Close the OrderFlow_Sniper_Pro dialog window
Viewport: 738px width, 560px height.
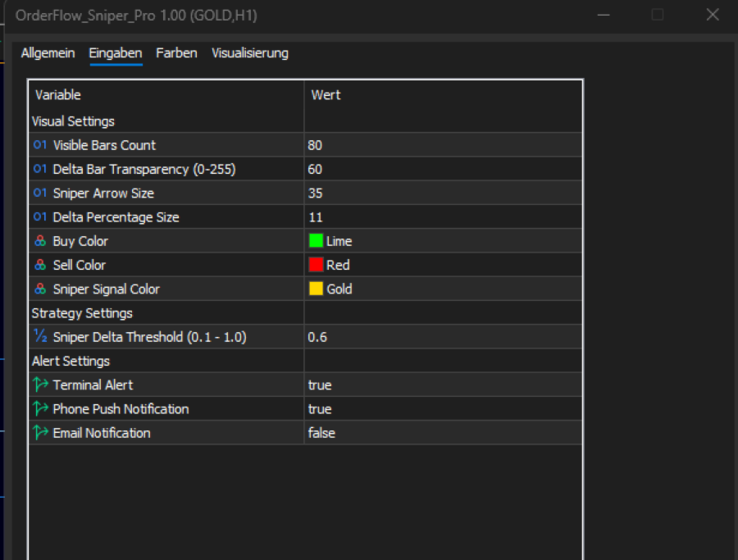[713, 15]
